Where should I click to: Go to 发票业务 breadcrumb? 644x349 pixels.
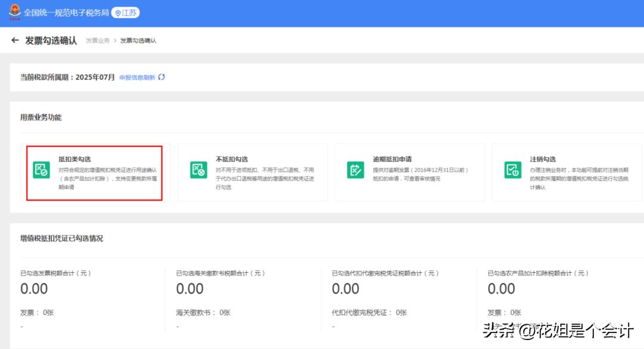[98, 40]
